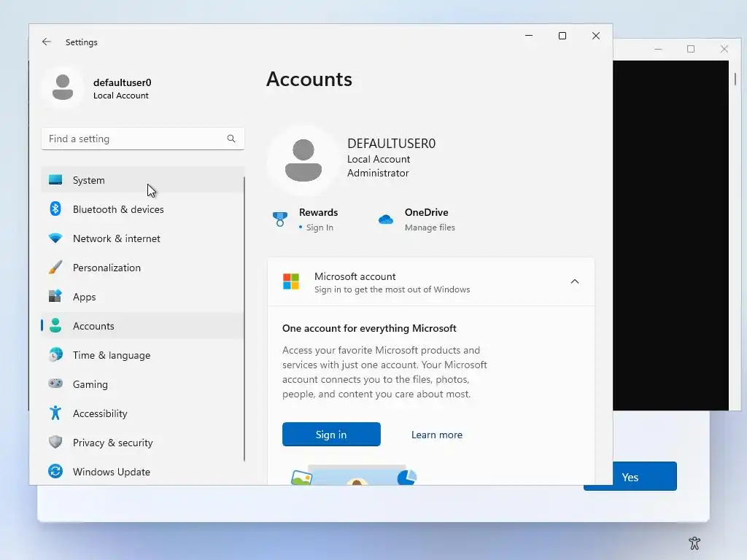747x560 pixels.
Task: Click the Microsoft four-color logo icon
Action: click(x=291, y=281)
